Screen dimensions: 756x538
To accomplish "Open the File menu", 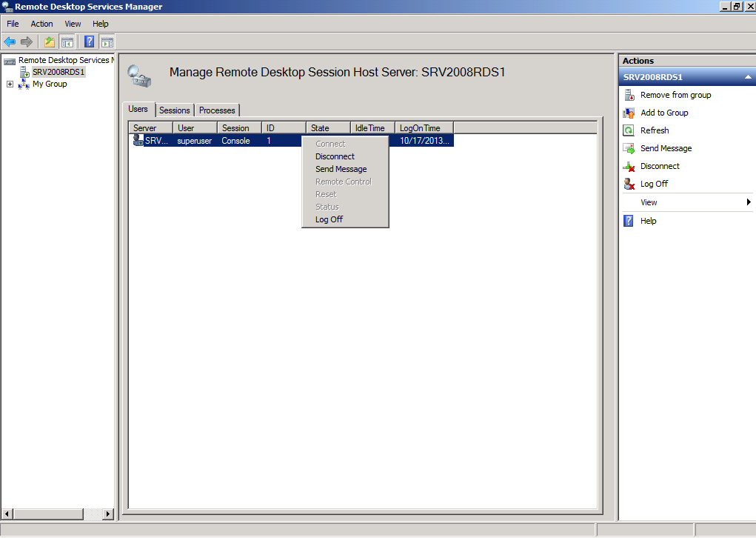I will tap(13, 24).
